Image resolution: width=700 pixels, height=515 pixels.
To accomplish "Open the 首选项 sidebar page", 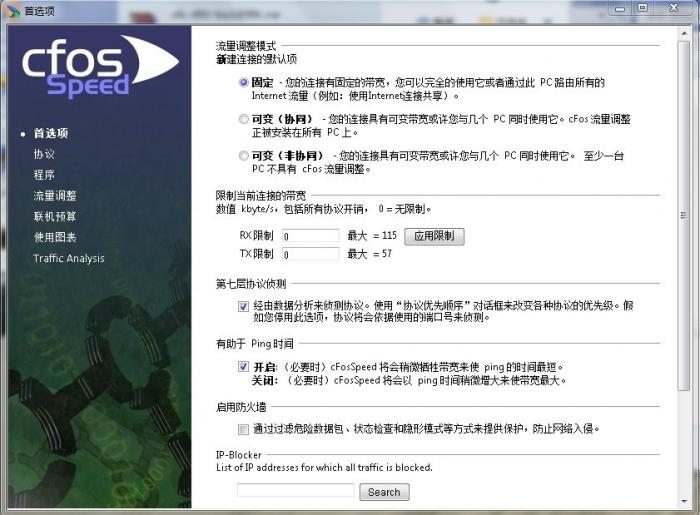I will (x=51, y=133).
